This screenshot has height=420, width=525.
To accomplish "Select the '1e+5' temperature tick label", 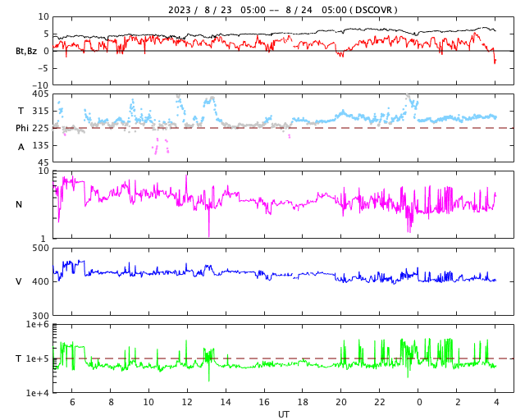I will coord(38,358).
